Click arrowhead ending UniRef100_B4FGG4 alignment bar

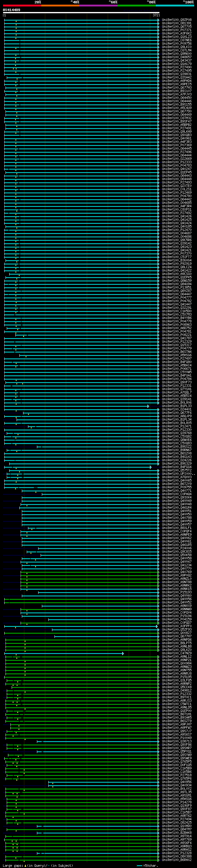[151, 467]
